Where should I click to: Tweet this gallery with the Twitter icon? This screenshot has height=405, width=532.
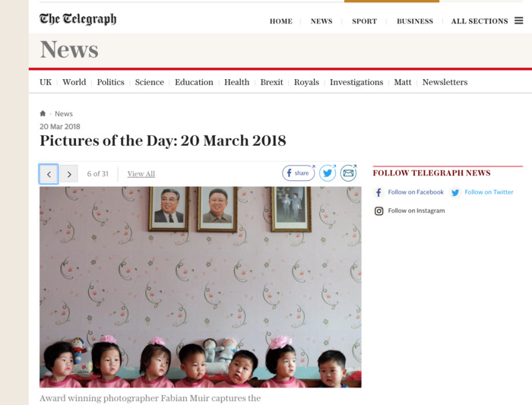click(x=328, y=173)
